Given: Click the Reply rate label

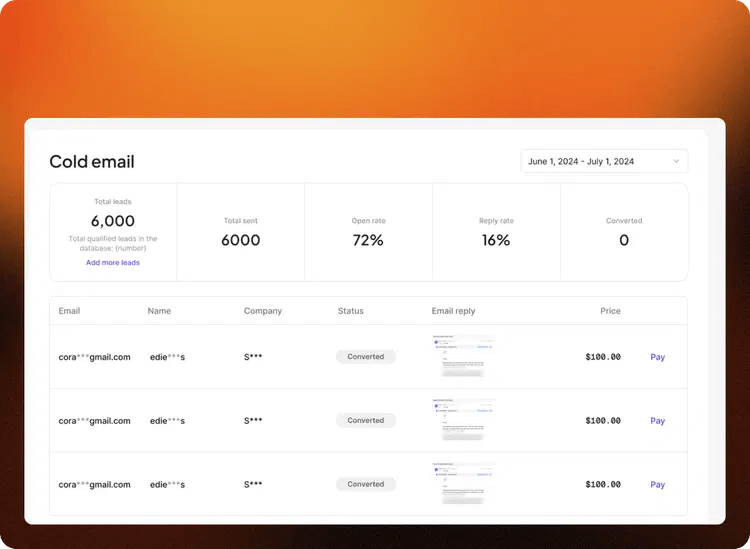Looking at the screenshot, I should coord(496,221).
